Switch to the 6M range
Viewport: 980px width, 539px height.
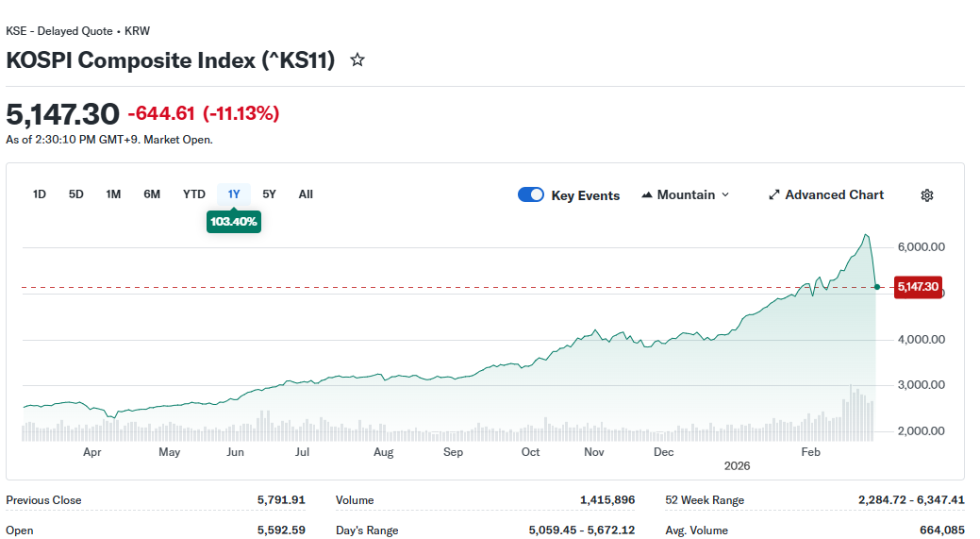152,194
